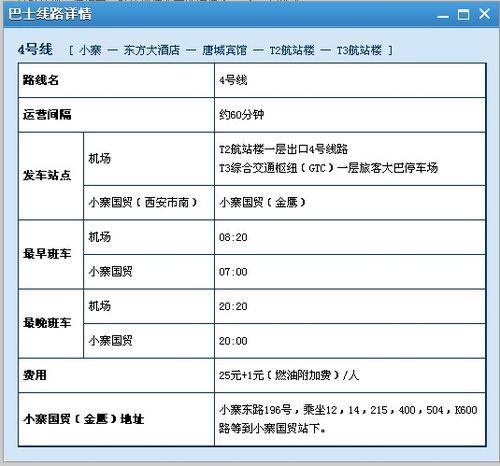Click the 07:00 departure time

pyautogui.click(x=233, y=272)
